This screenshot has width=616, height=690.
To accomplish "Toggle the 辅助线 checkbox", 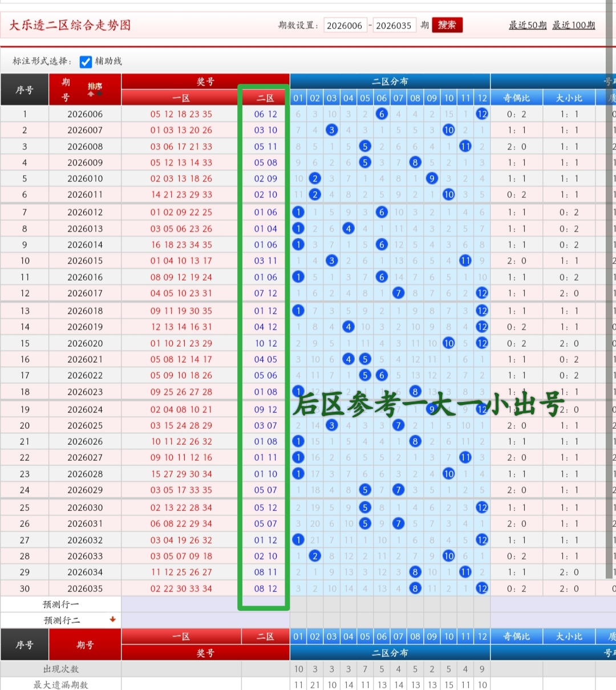I will [x=86, y=62].
